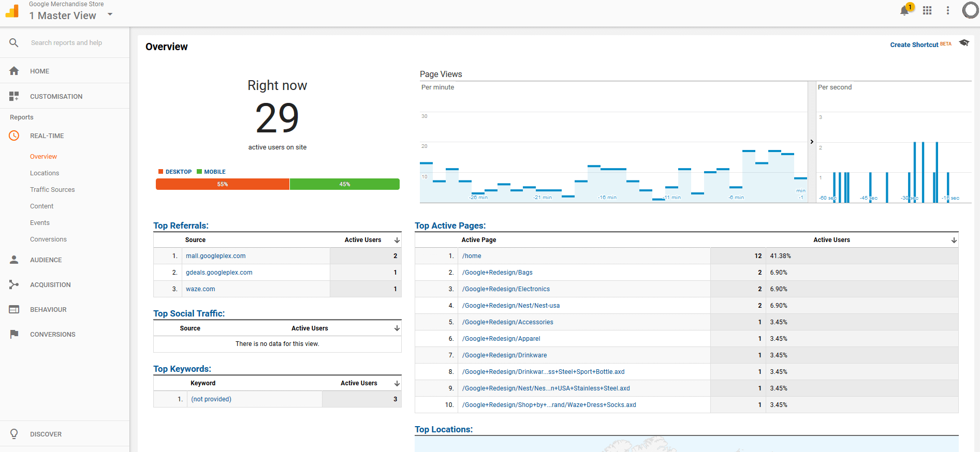Image resolution: width=980 pixels, height=452 pixels.
Task: Open the Top Keywords heading link
Action: click(x=182, y=369)
